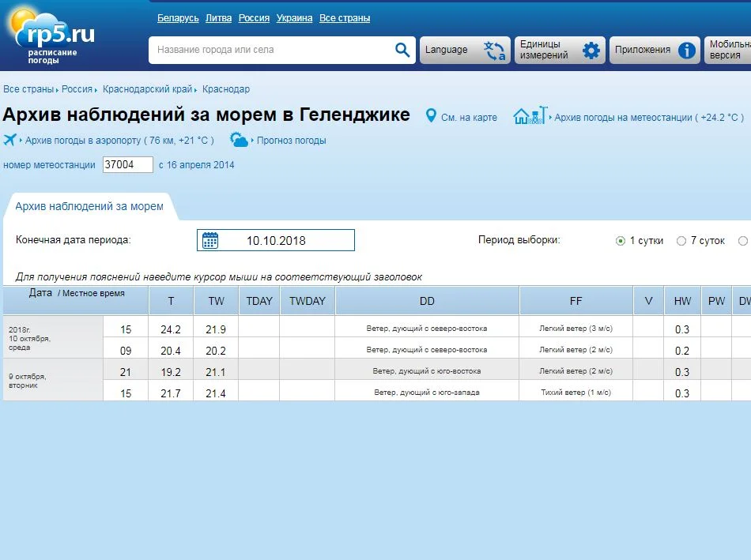Image resolution: width=751 pixels, height=560 pixels.
Task: Open the calendar icon for end date
Action: 209,240
